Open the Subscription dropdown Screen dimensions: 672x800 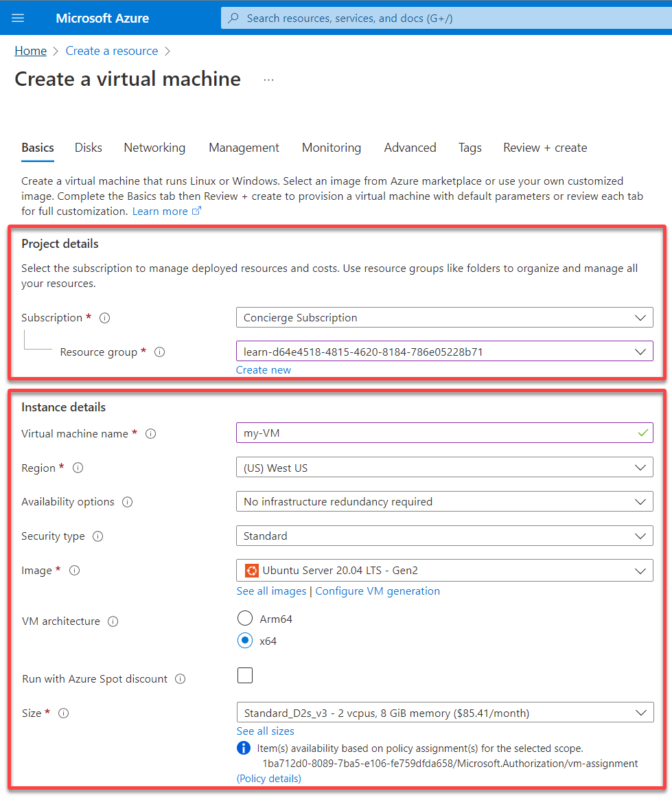click(445, 317)
